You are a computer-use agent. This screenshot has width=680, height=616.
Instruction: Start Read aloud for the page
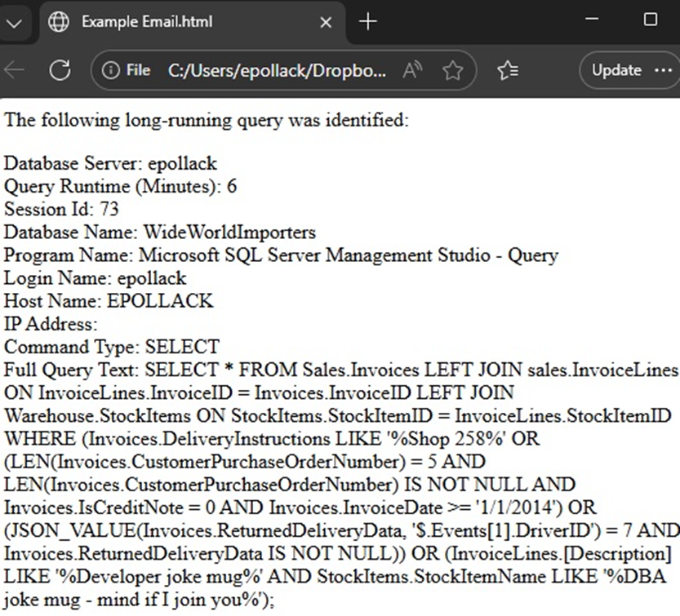[412, 70]
